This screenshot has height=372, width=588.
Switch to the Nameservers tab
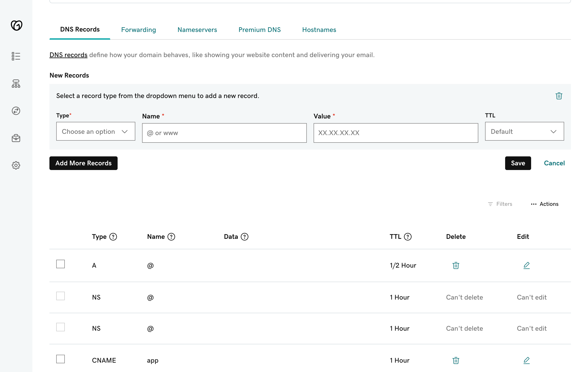(x=197, y=30)
